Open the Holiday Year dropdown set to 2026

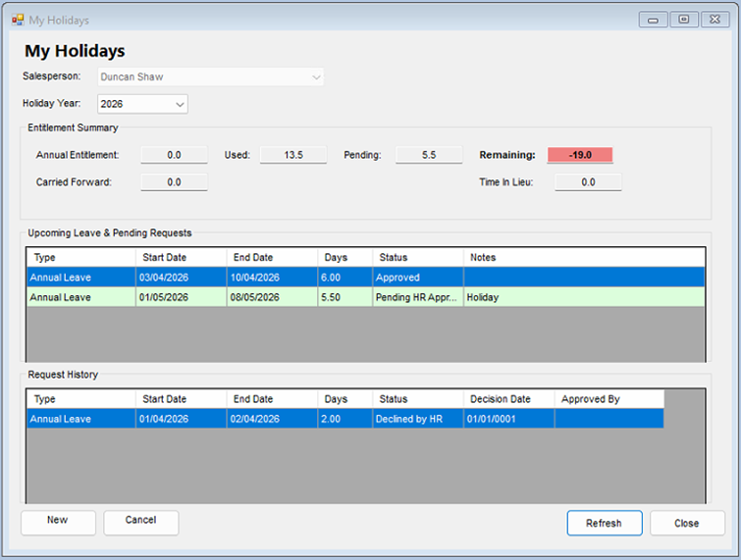click(142, 104)
